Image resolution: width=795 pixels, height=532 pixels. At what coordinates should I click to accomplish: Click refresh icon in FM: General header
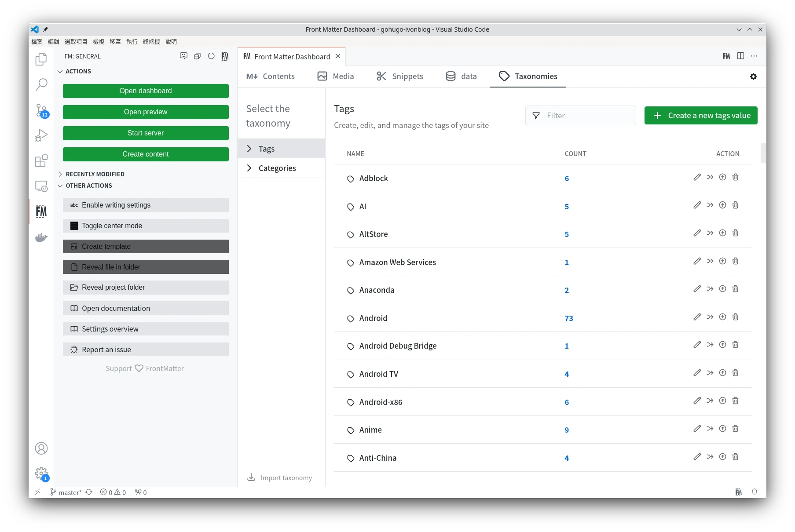[x=211, y=56]
